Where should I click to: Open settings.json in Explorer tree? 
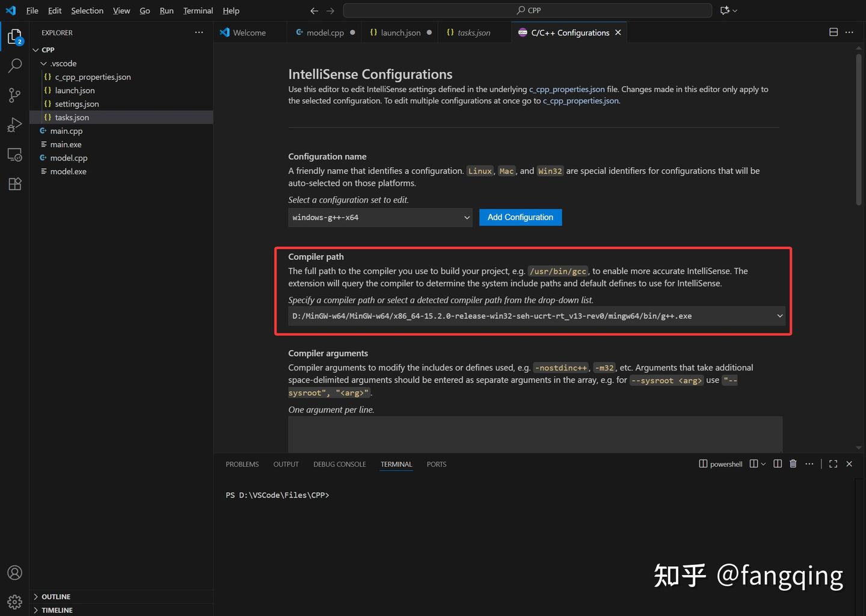tap(76, 104)
